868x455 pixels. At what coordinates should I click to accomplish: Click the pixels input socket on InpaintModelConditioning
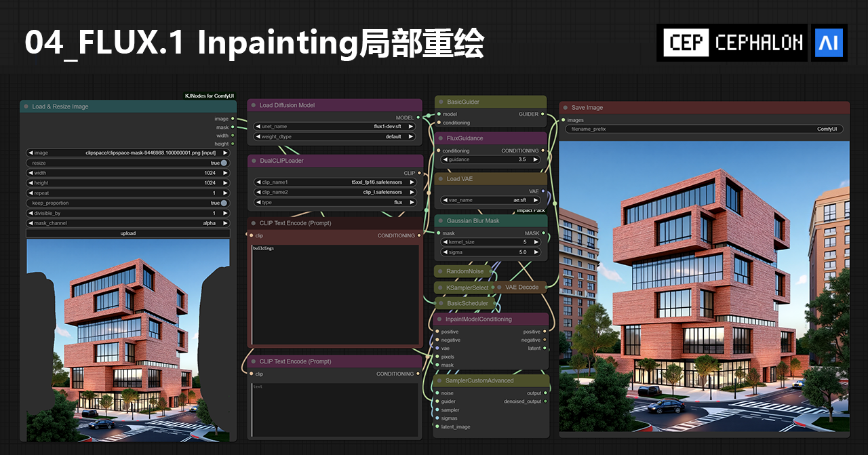437,357
